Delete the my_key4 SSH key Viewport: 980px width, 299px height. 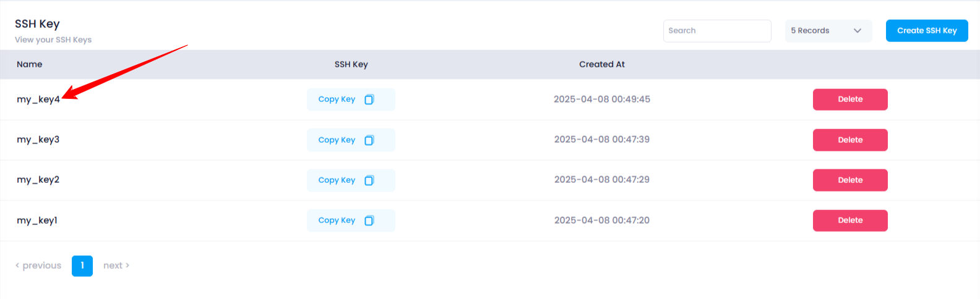tap(850, 99)
